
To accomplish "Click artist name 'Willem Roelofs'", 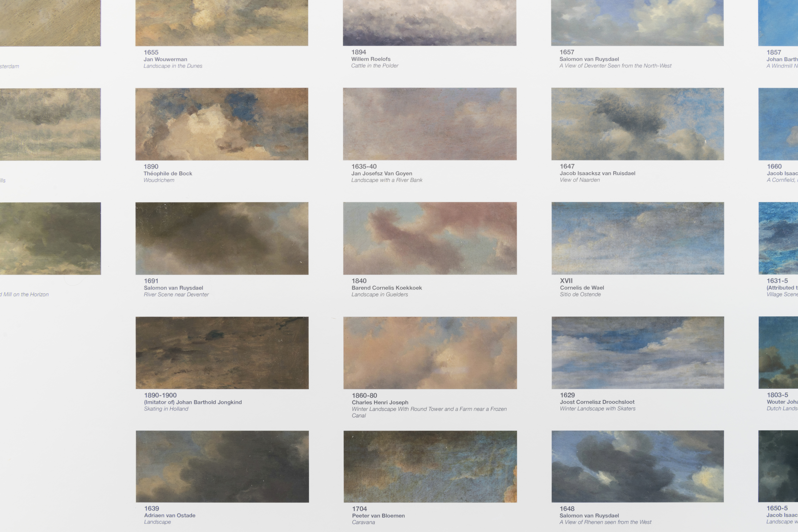I will click(371, 59).
